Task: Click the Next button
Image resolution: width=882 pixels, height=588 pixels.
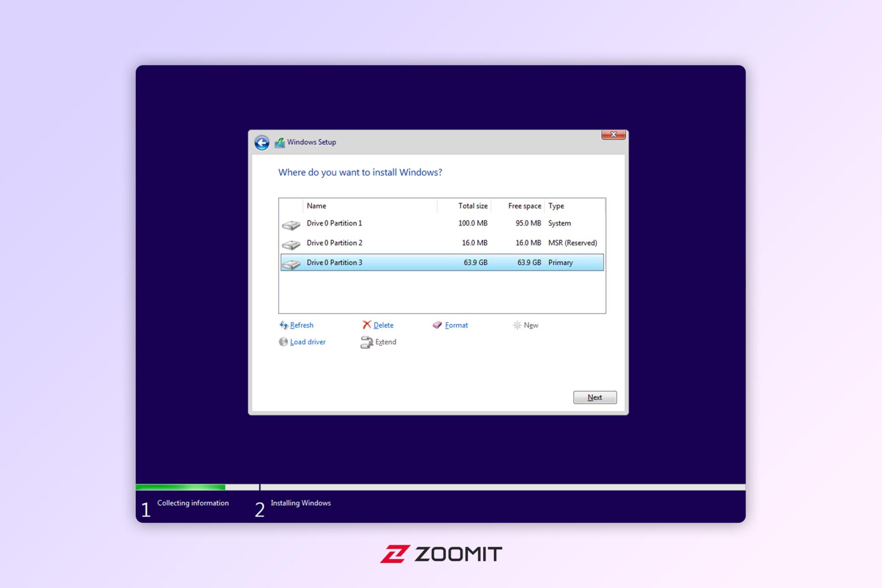Action: (x=595, y=397)
